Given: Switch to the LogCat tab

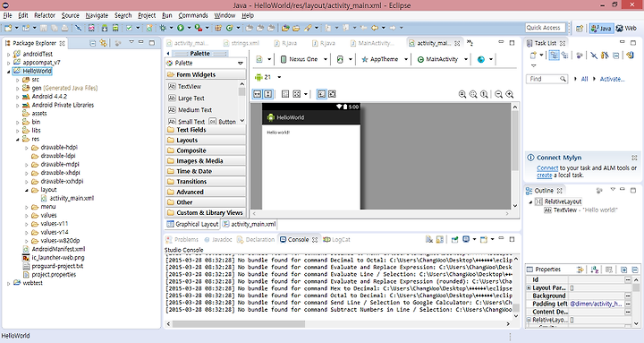Looking at the screenshot, I should [337, 239].
